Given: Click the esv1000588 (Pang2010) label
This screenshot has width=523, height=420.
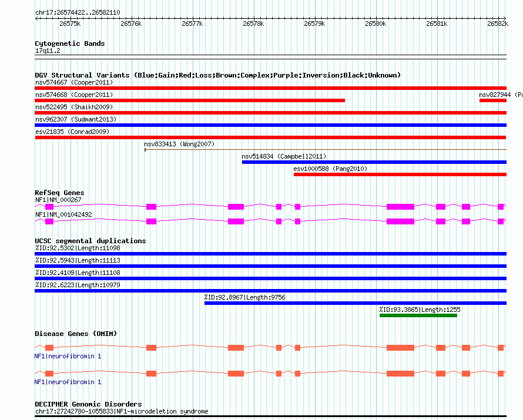Looking at the screenshot, I should click(x=330, y=169).
